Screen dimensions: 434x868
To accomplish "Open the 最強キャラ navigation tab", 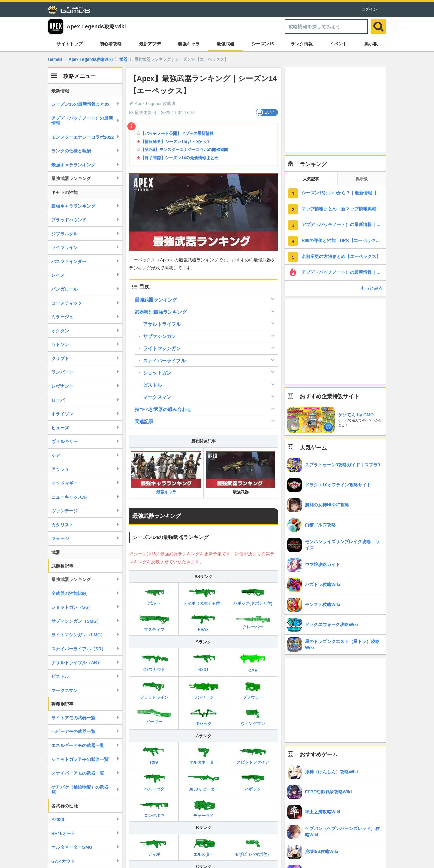I will point(189,44).
